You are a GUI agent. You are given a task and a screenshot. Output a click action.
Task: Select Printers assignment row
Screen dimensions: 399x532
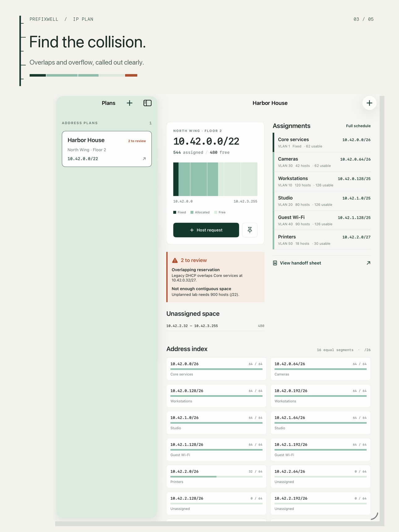[x=322, y=240]
